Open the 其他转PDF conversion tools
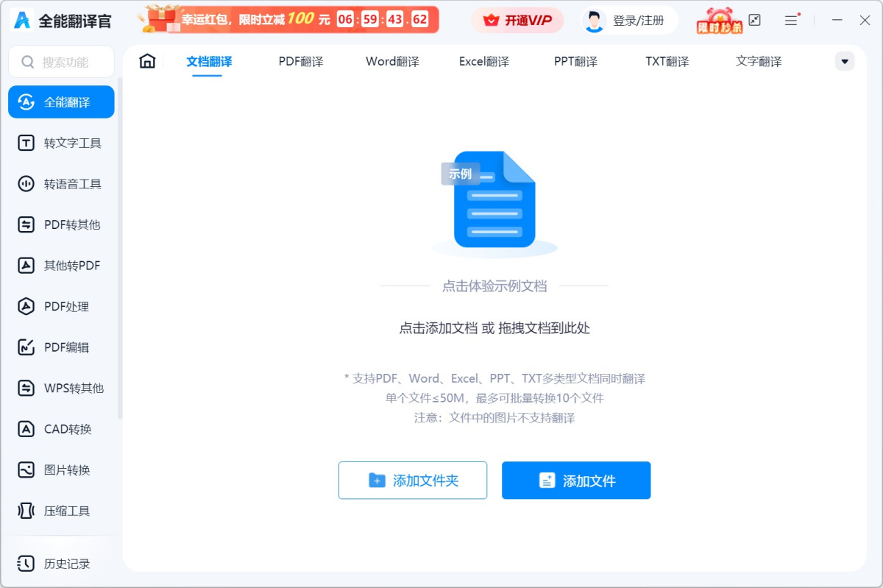The width and height of the screenshot is (883, 588). pyautogui.click(x=60, y=265)
